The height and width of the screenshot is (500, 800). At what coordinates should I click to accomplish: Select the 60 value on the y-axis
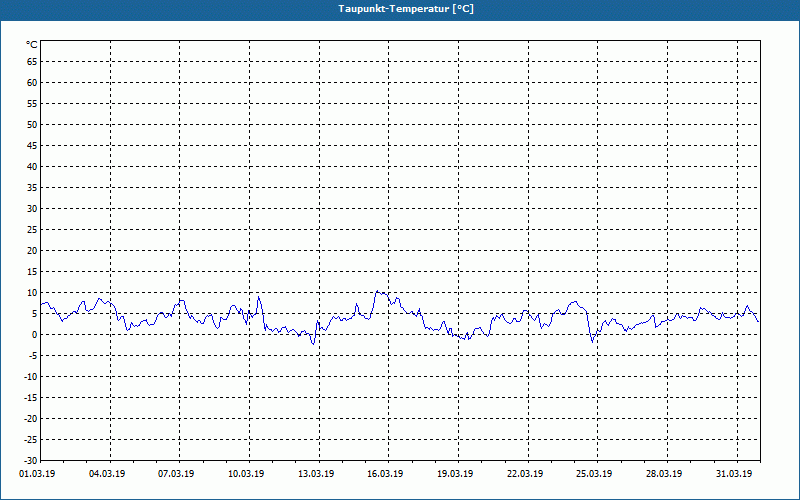coord(32,83)
